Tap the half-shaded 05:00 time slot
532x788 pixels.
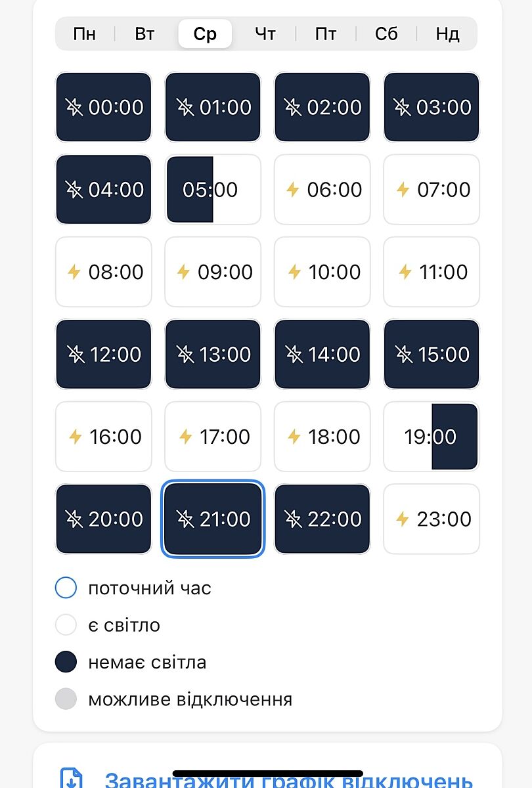coord(213,190)
